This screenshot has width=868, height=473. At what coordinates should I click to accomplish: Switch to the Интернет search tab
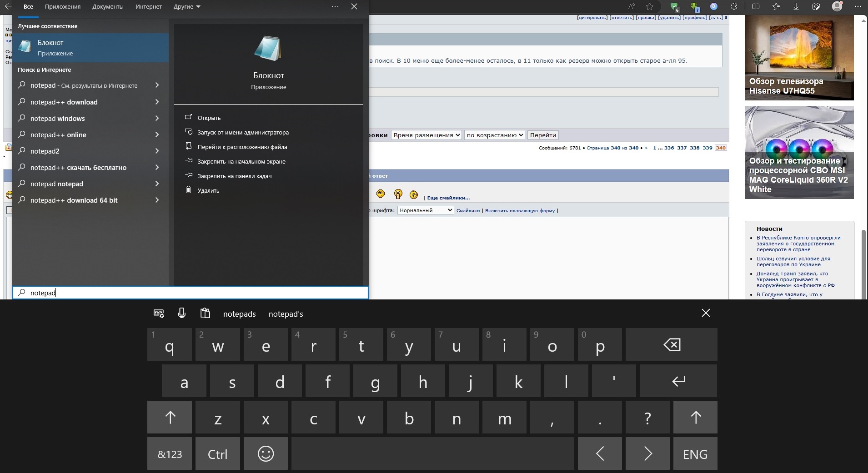pos(149,7)
